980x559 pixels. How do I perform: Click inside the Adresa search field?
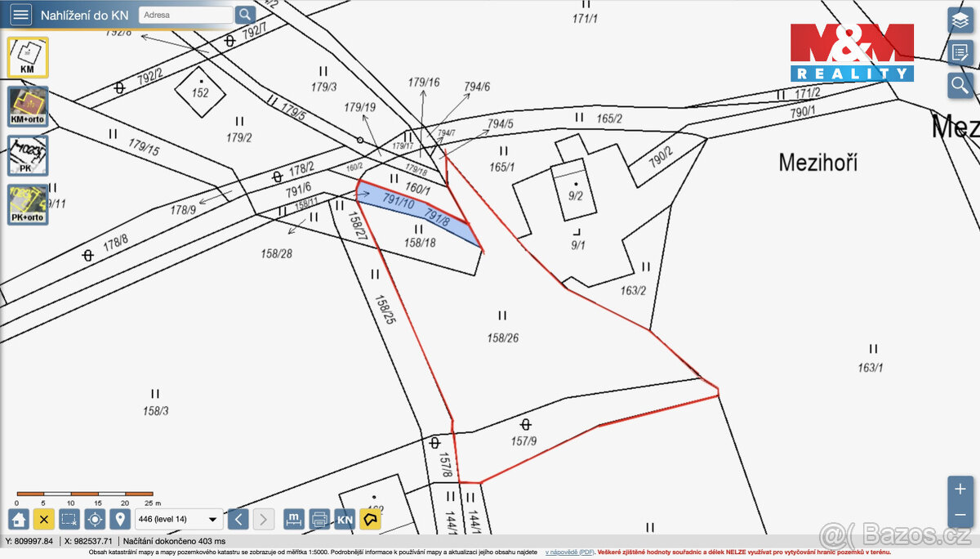point(185,14)
